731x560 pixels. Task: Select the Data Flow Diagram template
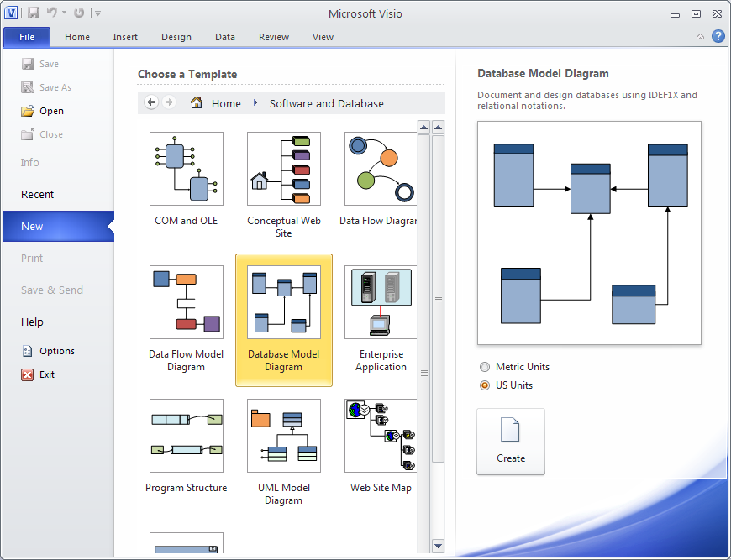click(x=379, y=180)
